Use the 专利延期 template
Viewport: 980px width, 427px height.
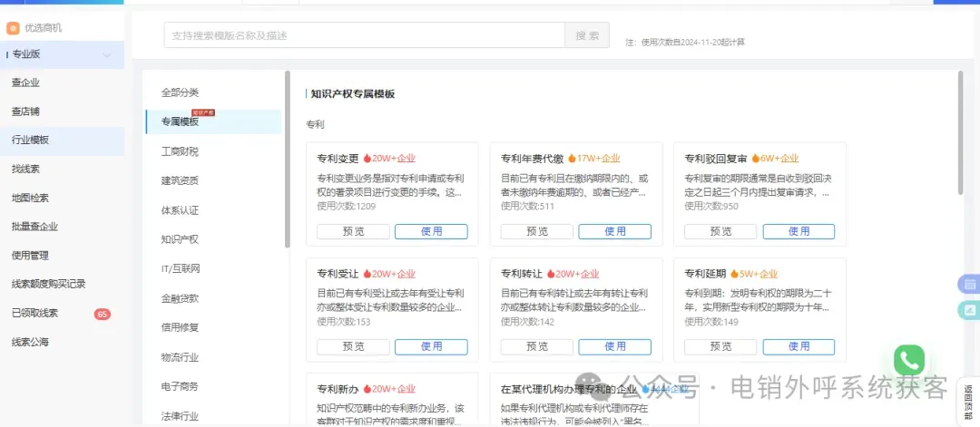pyautogui.click(x=799, y=347)
